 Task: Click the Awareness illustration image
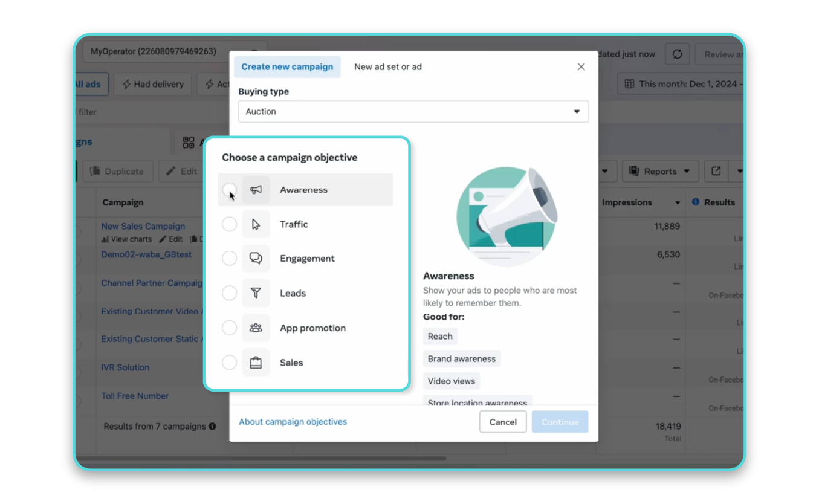click(507, 216)
